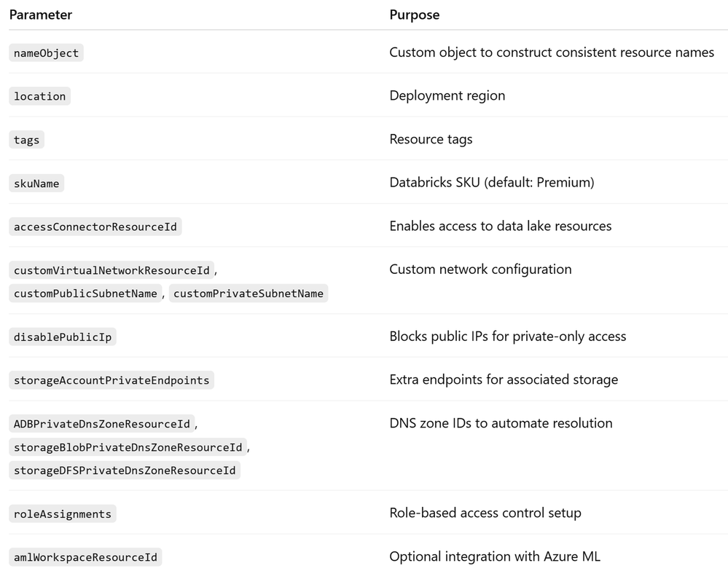The width and height of the screenshot is (728, 571).
Task: Select customPrivateSubnetName code label
Action: coord(248,294)
